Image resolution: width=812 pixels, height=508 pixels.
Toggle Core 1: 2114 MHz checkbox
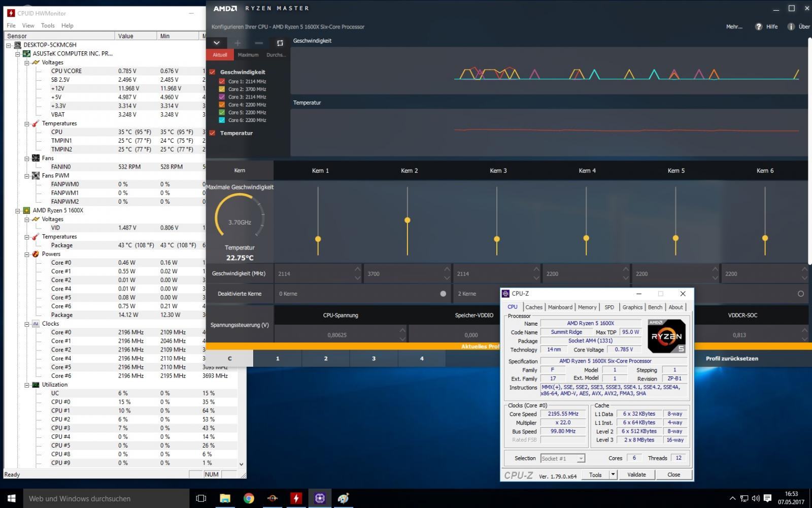click(x=222, y=81)
